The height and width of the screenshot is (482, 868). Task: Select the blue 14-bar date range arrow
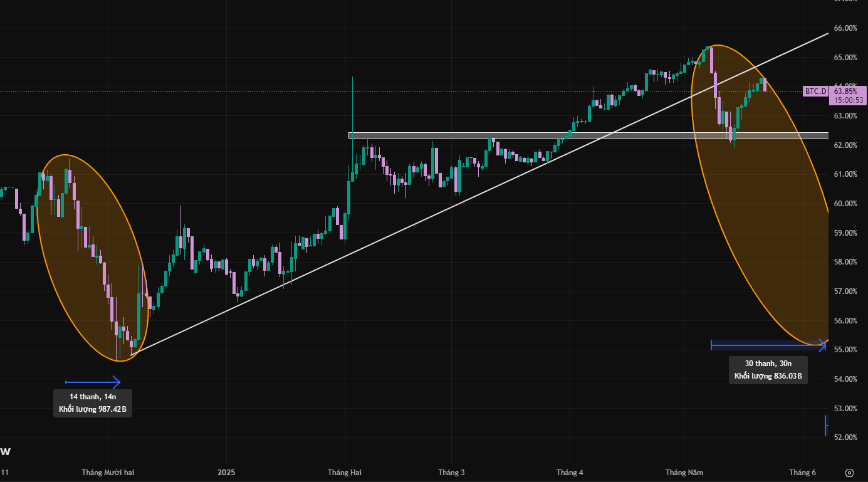pyautogui.click(x=93, y=381)
